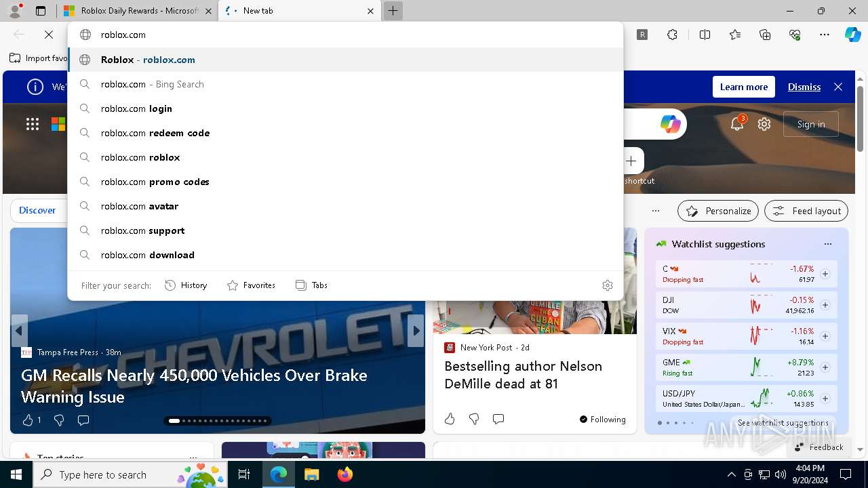Filter search by History
The height and width of the screenshot is (488, 868).
pos(186,285)
